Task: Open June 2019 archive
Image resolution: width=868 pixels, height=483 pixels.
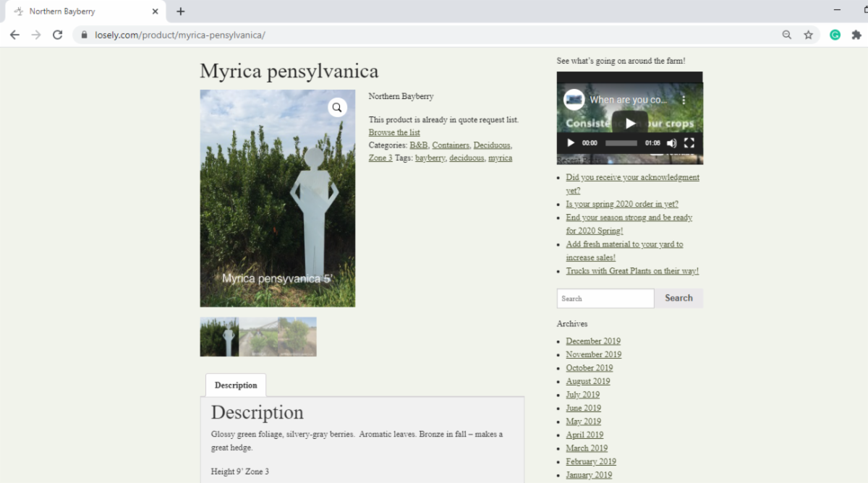Action: [584, 408]
